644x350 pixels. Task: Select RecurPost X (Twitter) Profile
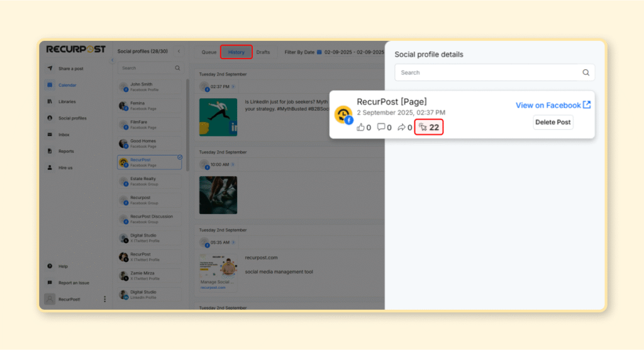pos(150,257)
